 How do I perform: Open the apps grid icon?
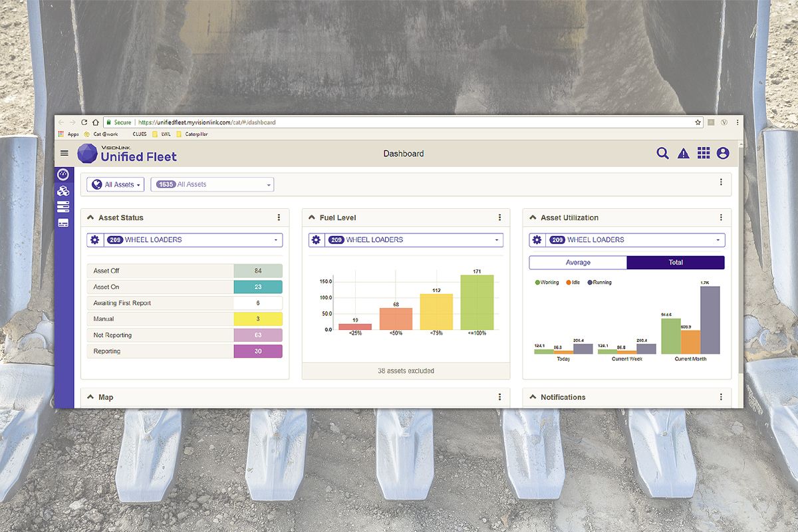click(x=704, y=154)
